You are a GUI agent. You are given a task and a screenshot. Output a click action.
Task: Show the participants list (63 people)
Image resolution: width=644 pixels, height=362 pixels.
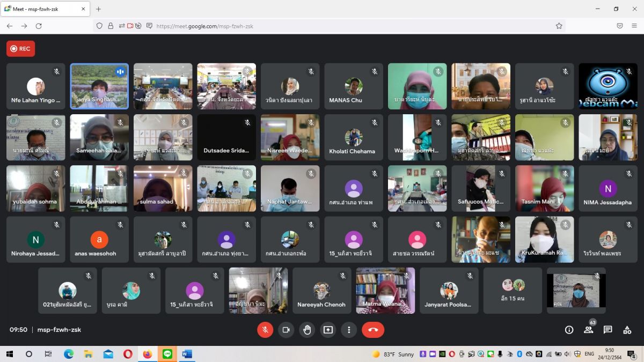588,330
